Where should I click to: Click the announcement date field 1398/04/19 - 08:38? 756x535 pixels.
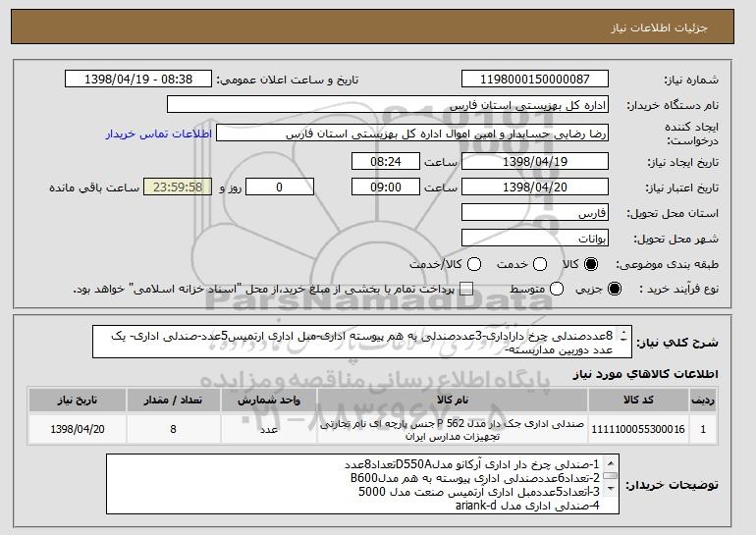[138, 80]
